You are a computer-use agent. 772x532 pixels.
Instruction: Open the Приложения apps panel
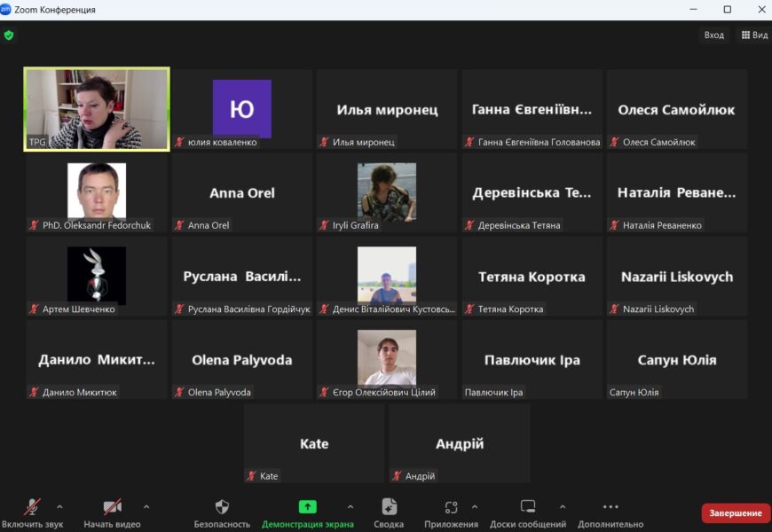point(452,512)
